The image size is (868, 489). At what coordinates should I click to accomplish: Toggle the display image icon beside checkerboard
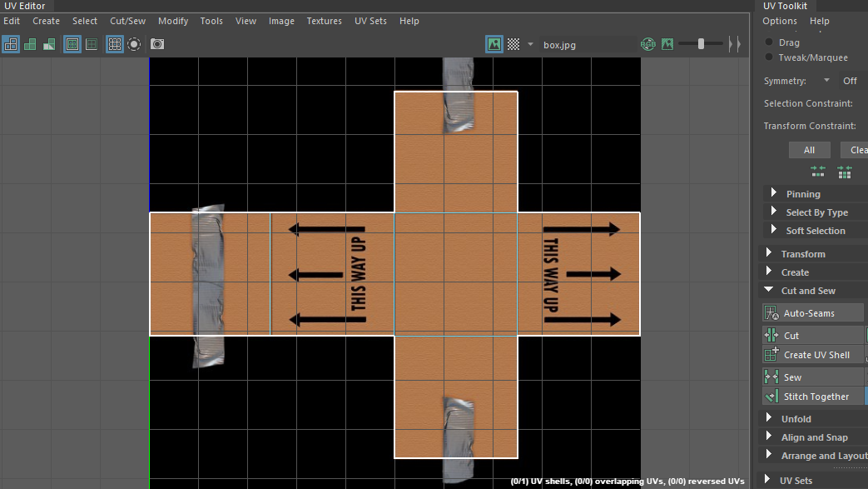tap(494, 44)
